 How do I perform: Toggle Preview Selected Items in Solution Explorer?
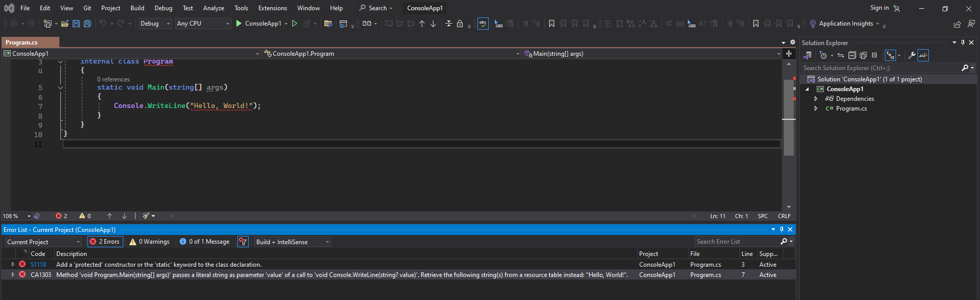[x=923, y=55]
